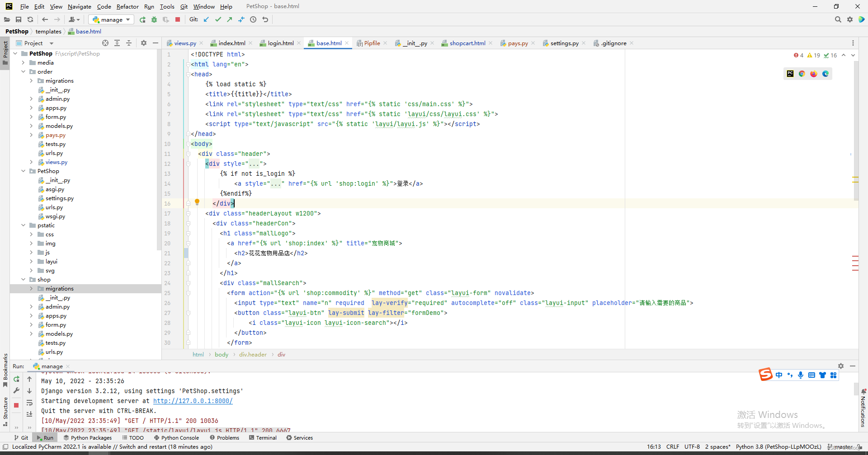Open Project panel options gear

click(x=144, y=43)
